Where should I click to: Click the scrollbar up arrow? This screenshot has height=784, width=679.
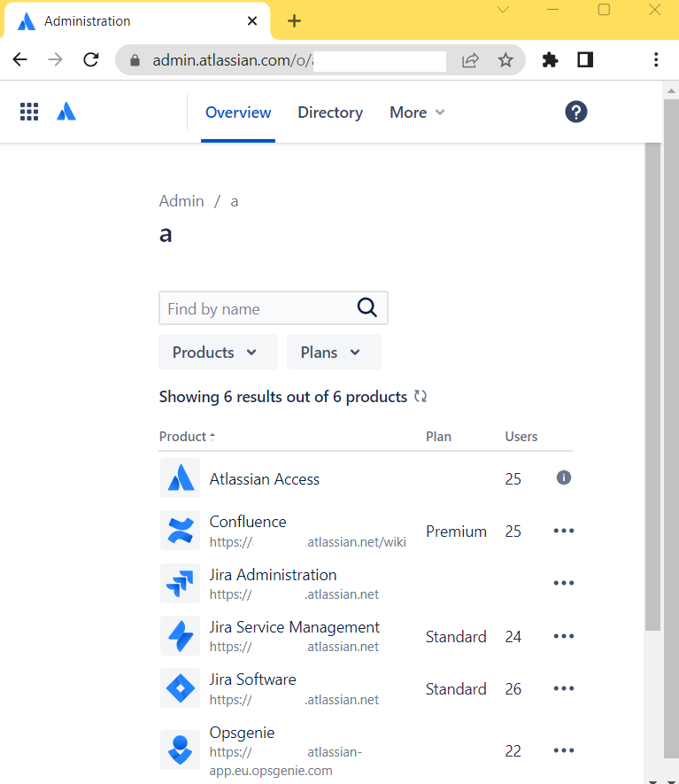[x=671, y=91]
